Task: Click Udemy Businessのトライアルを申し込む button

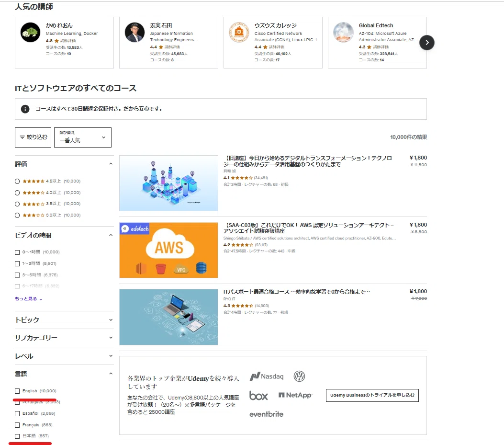Action: [x=372, y=395]
